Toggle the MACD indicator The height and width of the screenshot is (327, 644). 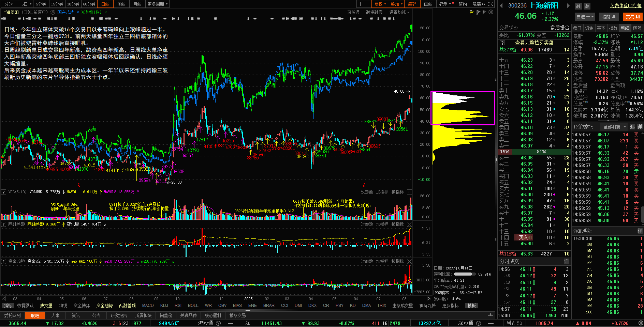click(x=148, y=306)
